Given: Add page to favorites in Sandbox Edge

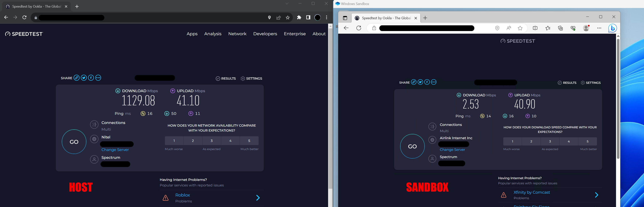Looking at the screenshot, I should click(x=520, y=28).
